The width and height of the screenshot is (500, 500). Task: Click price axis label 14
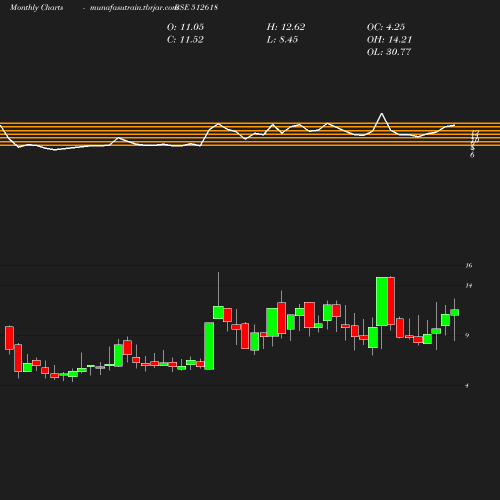click(x=469, y=286)
